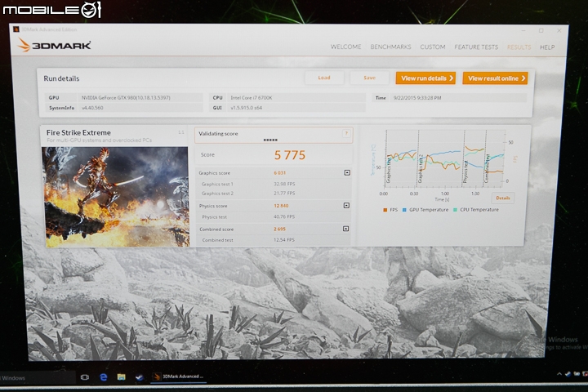Launch Microsoft Edge from taskbar
588x392 pixels.
103,377
